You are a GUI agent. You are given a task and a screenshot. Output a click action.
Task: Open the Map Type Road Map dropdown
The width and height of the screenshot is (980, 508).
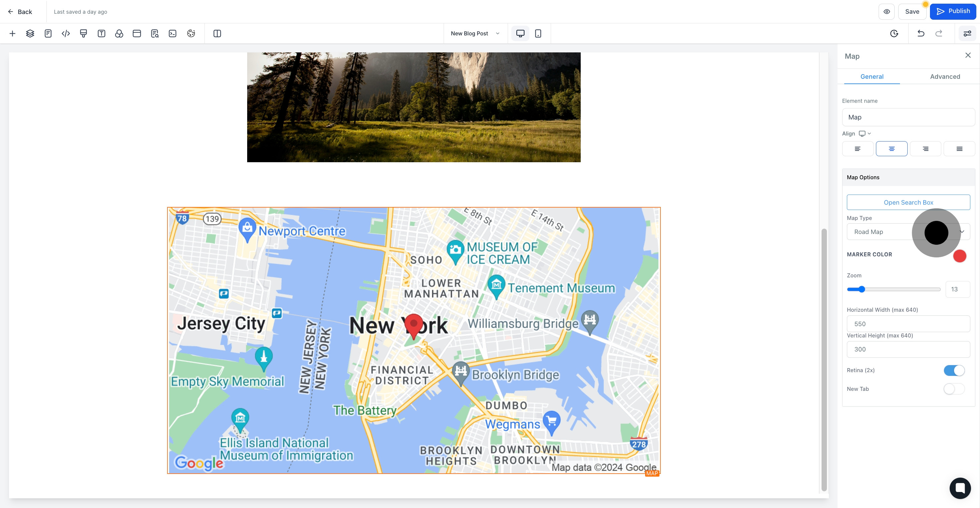908,232
